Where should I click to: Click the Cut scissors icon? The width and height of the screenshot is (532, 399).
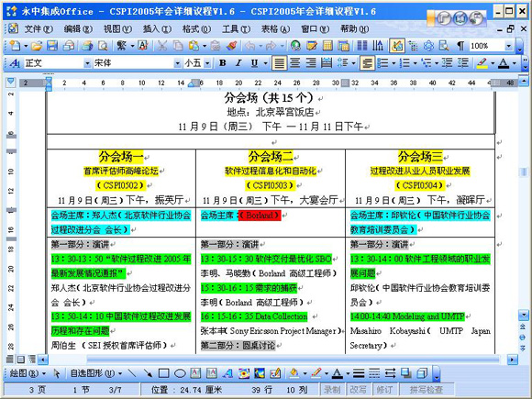pos(162,46)
